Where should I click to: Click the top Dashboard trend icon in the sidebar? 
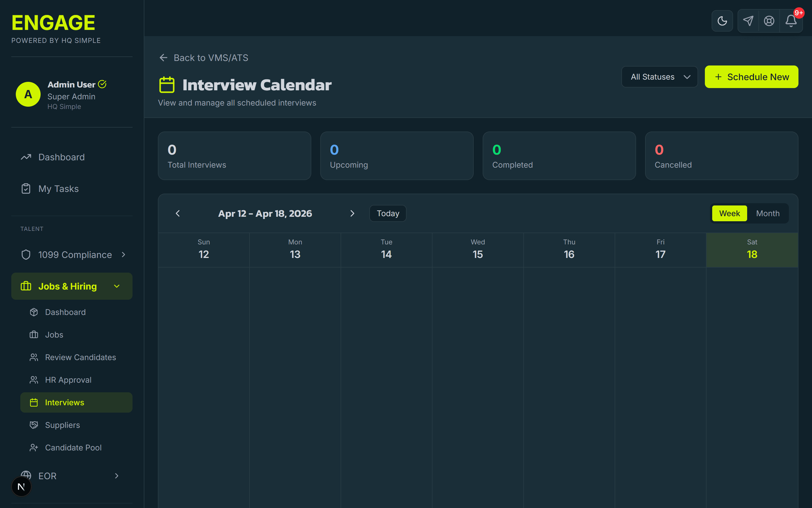click(26, 157)
